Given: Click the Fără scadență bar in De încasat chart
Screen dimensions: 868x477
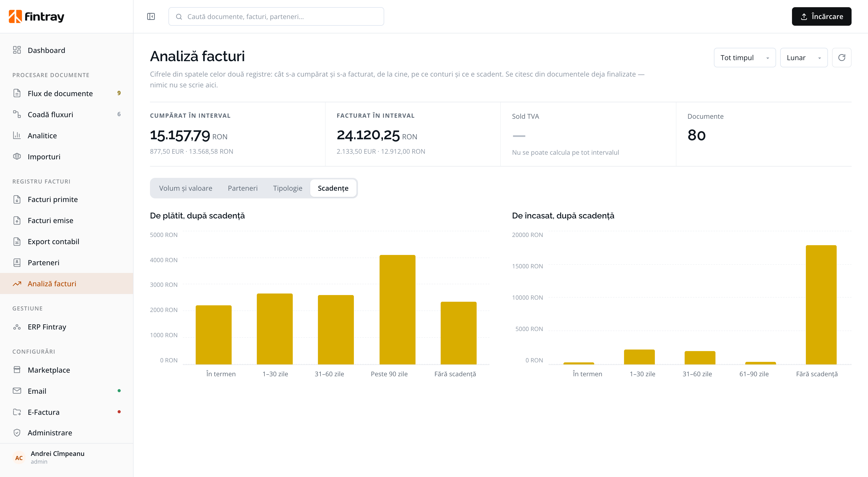Looking at the screenshot, I should [x=821, y=305].
